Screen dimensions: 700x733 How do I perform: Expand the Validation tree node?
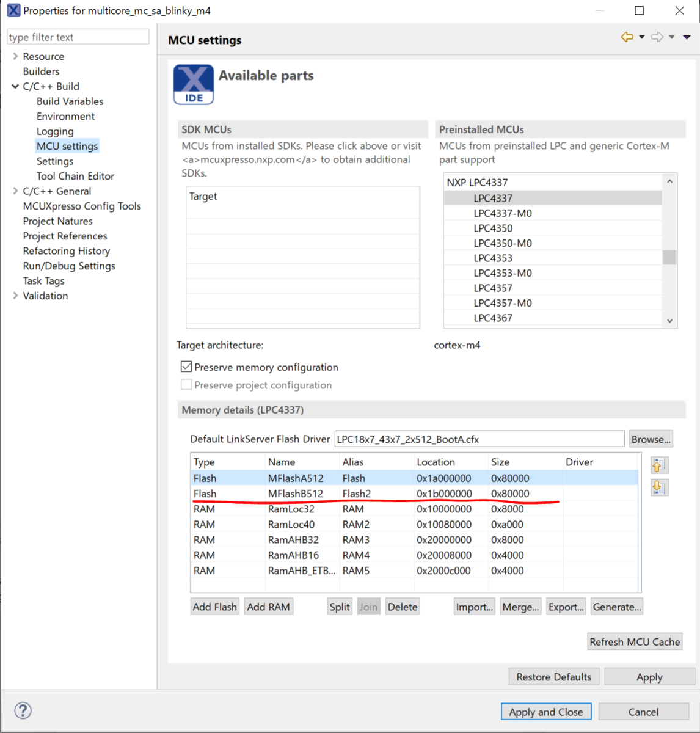(x=15, y=296)
